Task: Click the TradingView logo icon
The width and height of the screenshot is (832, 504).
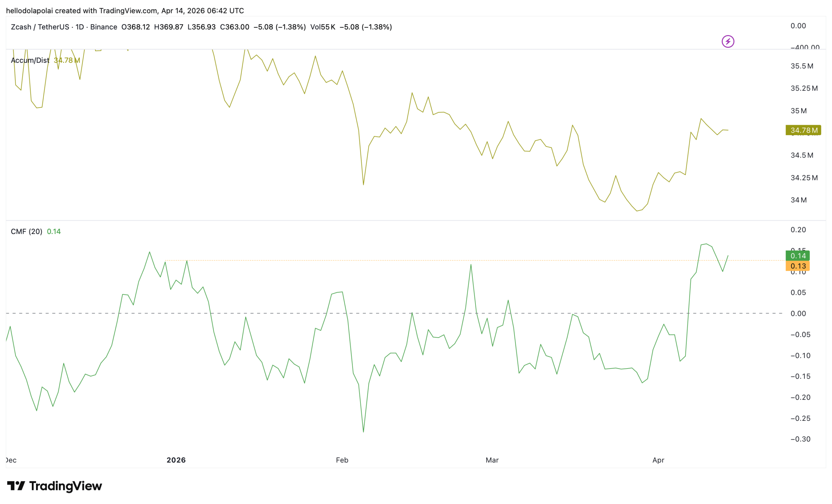Action: pos(16,486)
